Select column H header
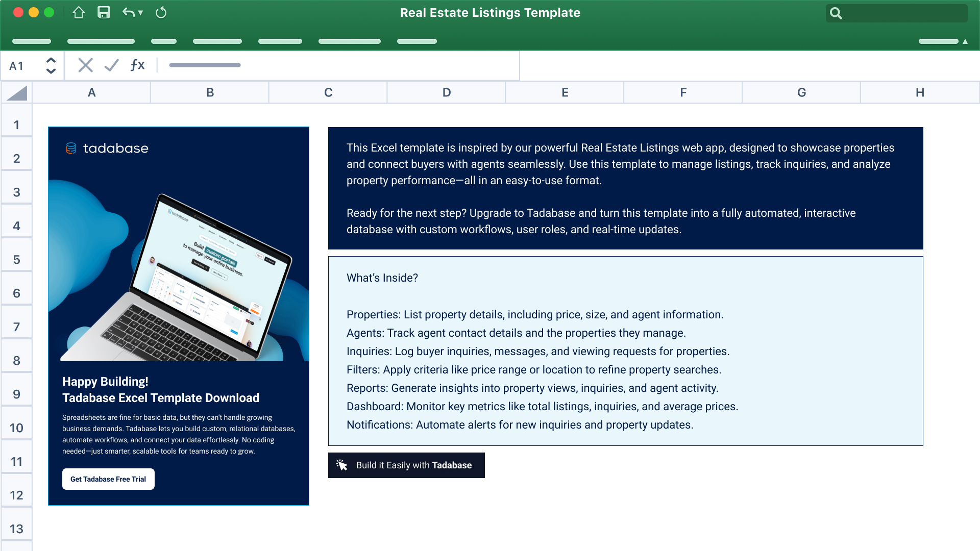The height and width of the screenshot is (551, 980). pyautogui.click(x=920, y=93)
